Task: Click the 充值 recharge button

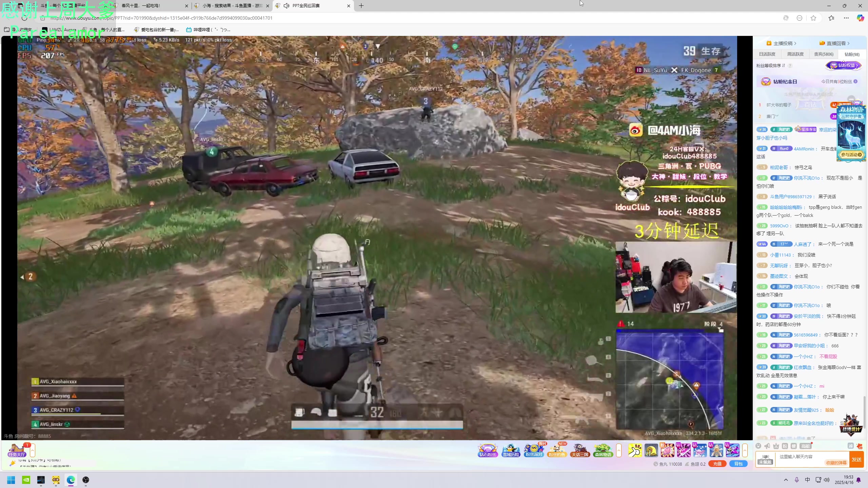Action: [x=717, y=464]
